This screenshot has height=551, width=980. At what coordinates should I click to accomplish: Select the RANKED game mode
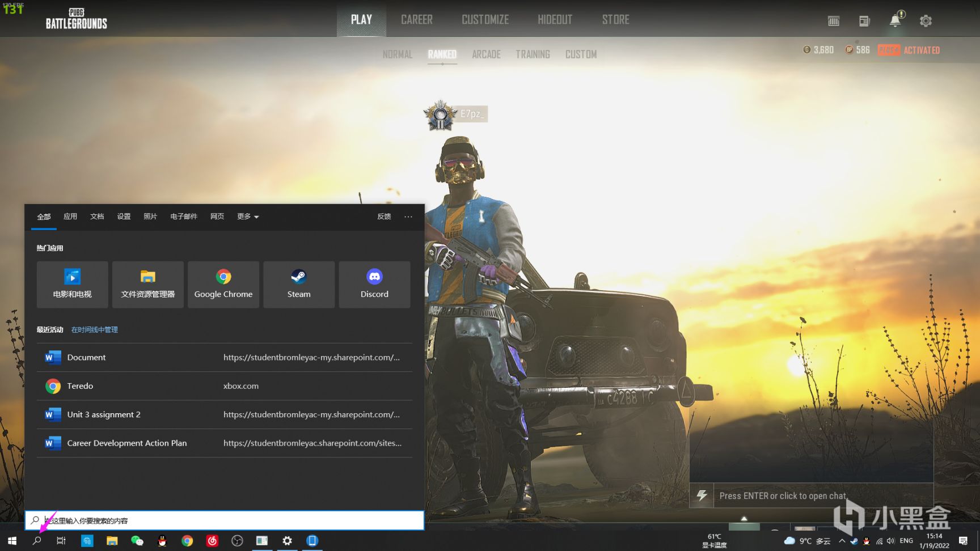[442, 54]
